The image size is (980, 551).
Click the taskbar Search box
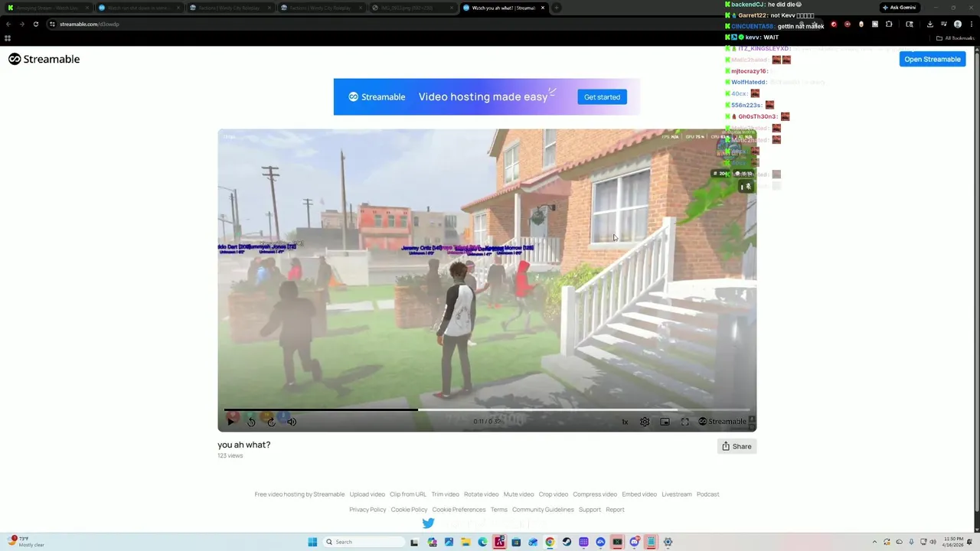pos(364,542)
